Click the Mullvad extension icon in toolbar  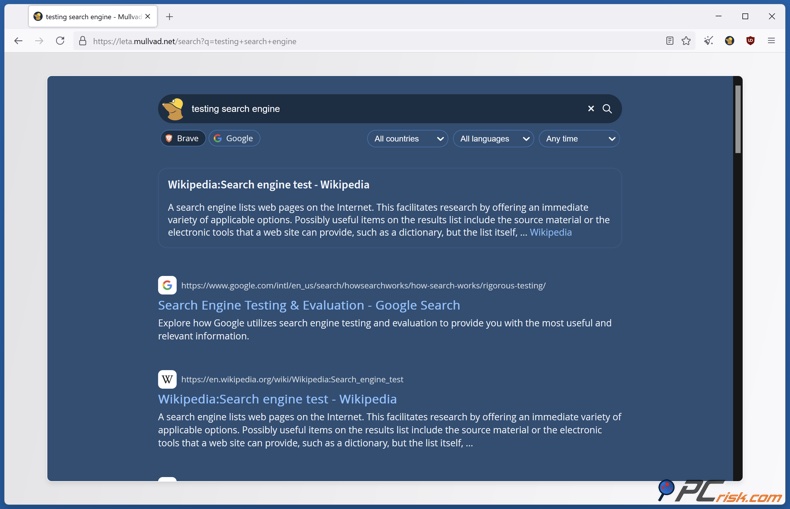pos(730,41)
